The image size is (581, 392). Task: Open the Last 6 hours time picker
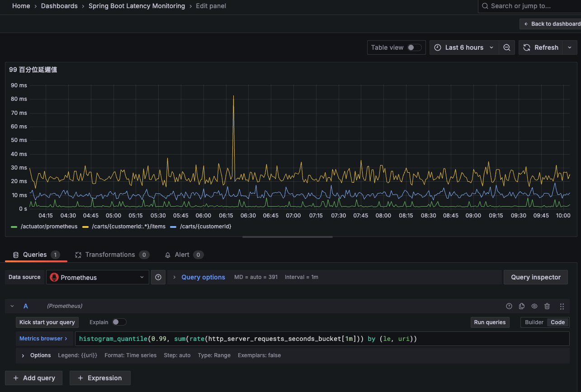point(464,47)
